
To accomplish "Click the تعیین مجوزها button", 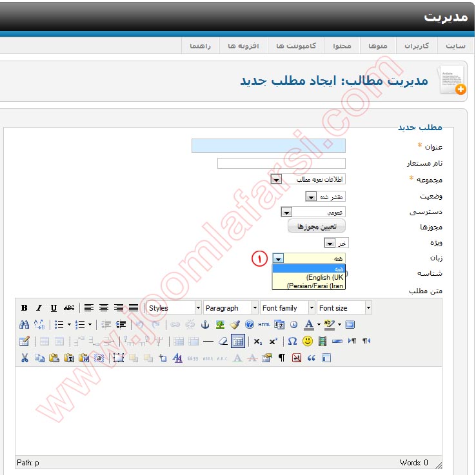I will (x=317, y=226).
